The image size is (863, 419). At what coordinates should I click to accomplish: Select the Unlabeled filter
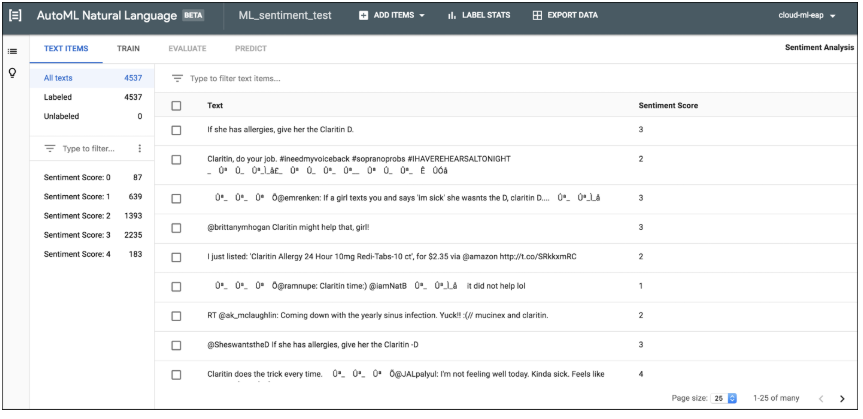point(92,116)
